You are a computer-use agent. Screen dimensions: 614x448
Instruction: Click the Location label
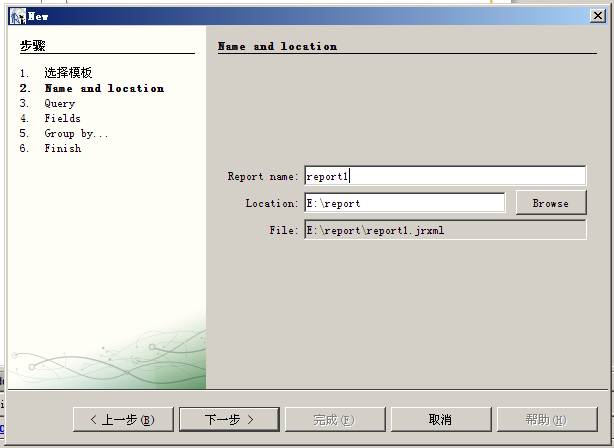point(272,203)
